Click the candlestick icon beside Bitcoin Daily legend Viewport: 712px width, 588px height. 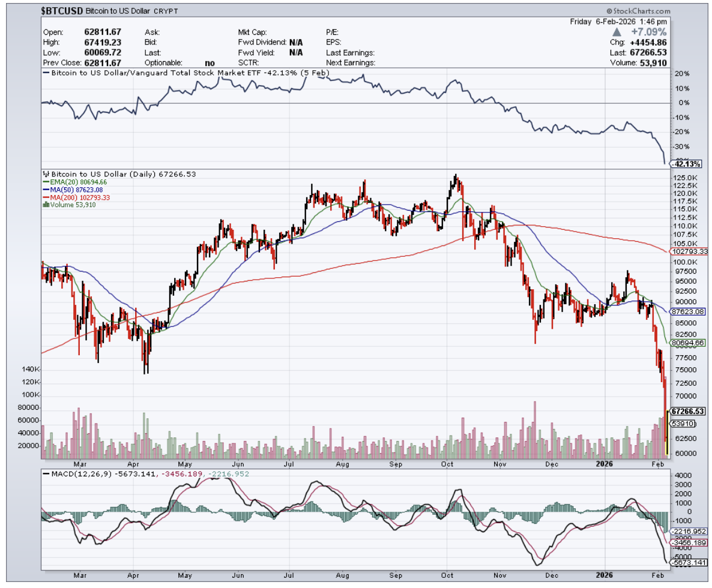pos(46,174)
